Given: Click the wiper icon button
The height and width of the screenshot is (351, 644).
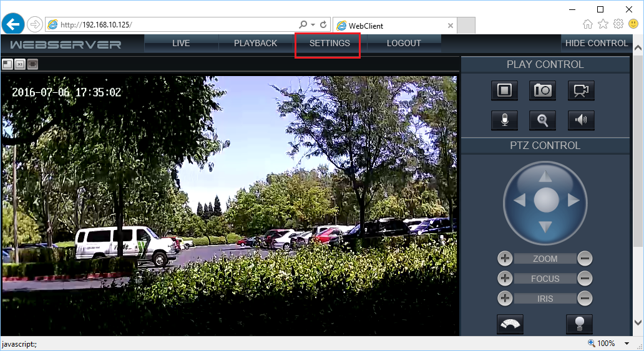Looking at the screenshot, I should [510, 324].
